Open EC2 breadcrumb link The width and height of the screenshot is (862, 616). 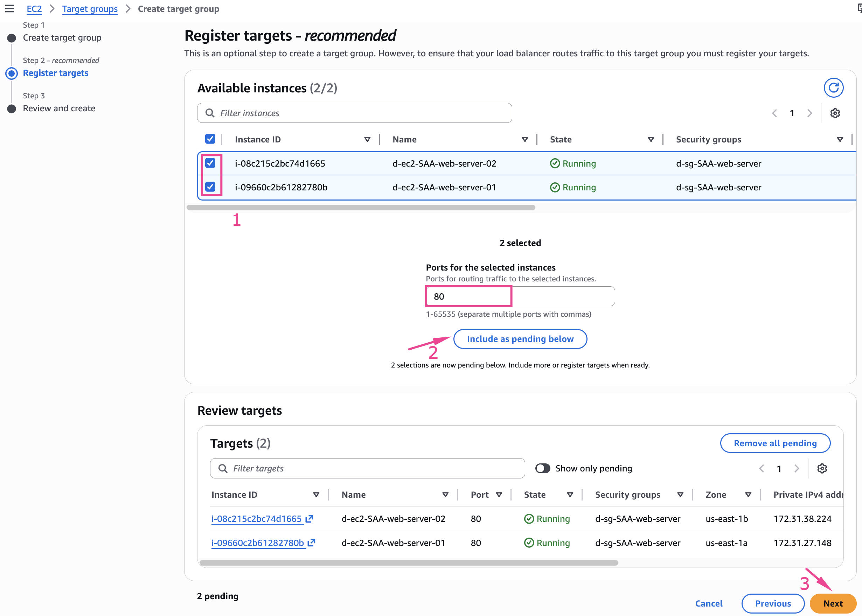pos(34,9)
